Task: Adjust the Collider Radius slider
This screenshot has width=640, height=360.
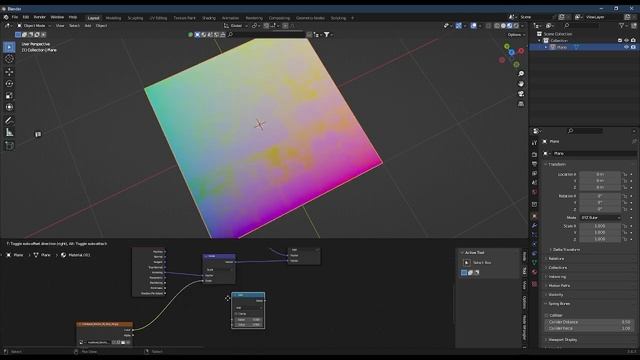Action: click(x=589, y=328)
